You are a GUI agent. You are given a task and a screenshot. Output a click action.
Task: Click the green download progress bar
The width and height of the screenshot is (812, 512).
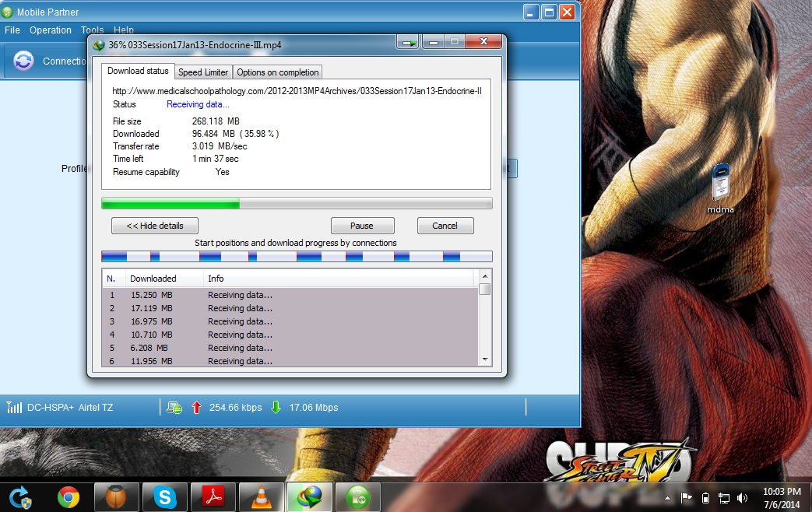[297, 203]
